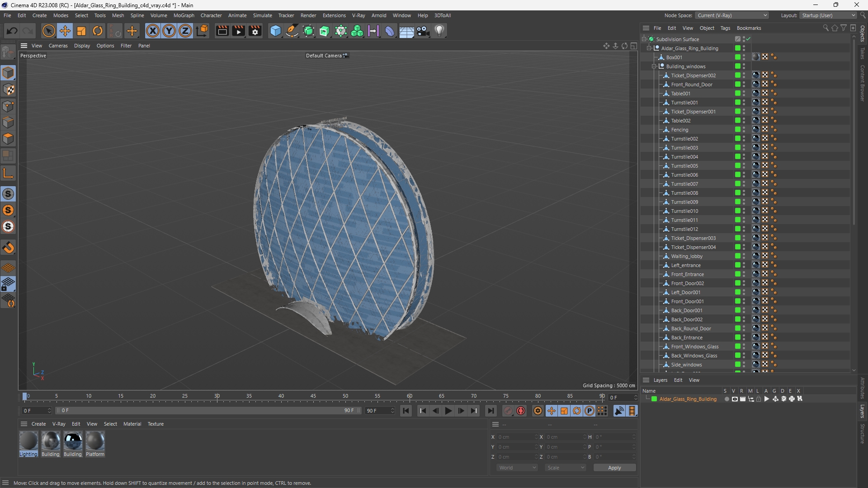Open the spline Pen tool
The width and height of the screenshot is (868, 488).
(292, 31)
